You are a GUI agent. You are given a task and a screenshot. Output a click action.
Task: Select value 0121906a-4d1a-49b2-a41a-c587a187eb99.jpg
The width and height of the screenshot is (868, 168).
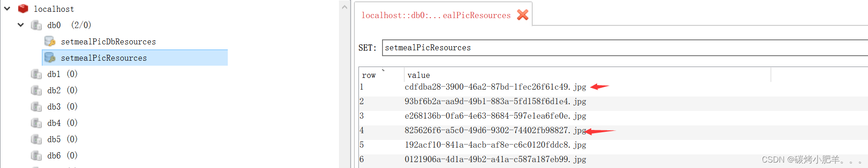(x=495, y=159)
